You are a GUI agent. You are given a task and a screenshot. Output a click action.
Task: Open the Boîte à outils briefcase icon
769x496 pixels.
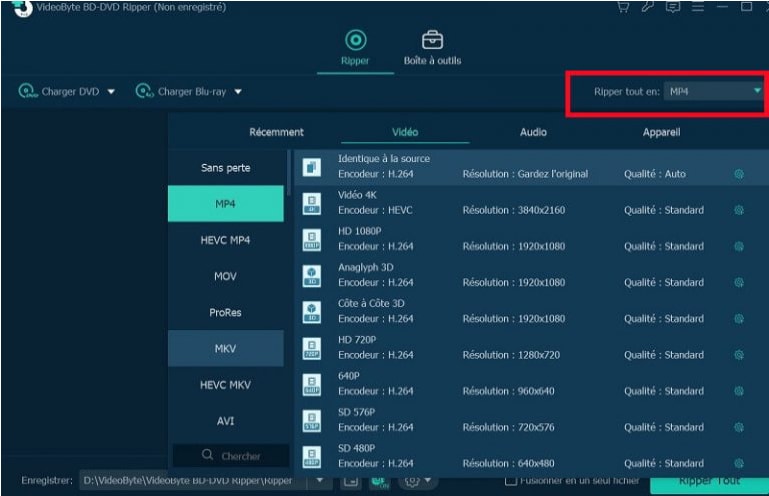432,40
